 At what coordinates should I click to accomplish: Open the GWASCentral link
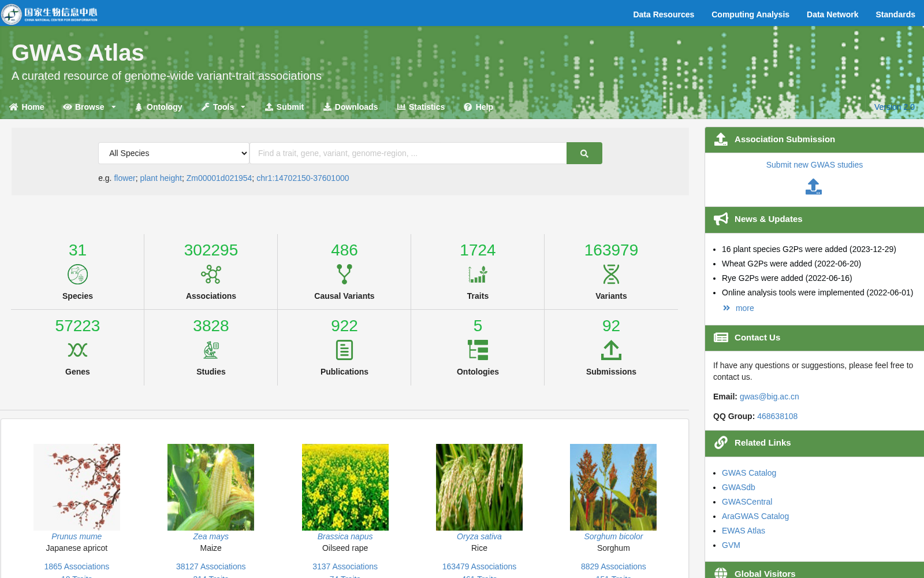click(x=747, y=502)
